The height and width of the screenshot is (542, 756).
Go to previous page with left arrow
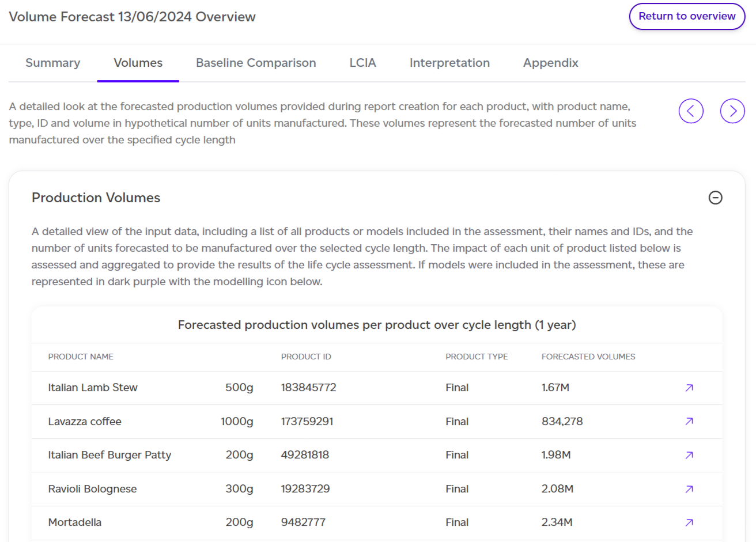pos(691,111)
